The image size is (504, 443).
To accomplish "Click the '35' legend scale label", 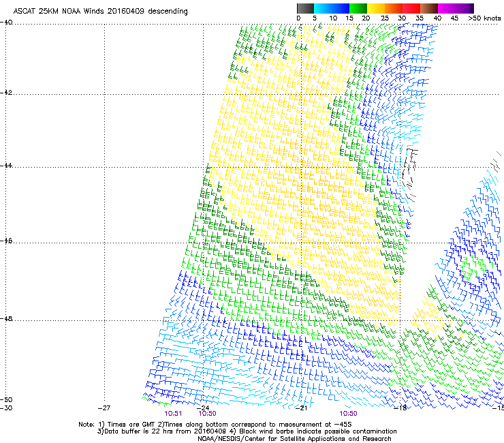I will 420,18.
